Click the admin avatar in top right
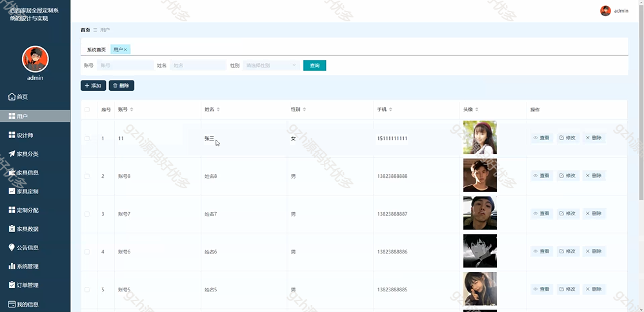644x312 pixels. click(605, 11)
